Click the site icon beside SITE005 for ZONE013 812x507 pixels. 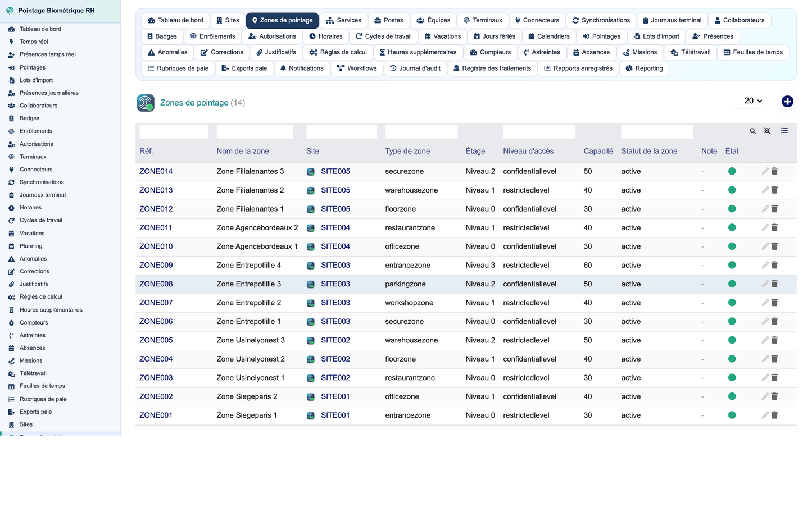click(x=311, y=190)
